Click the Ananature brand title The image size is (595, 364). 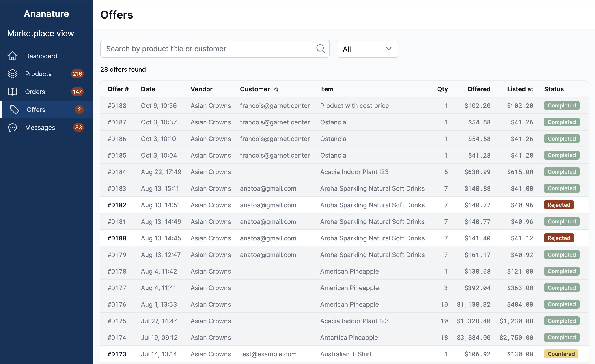[46, 14]
